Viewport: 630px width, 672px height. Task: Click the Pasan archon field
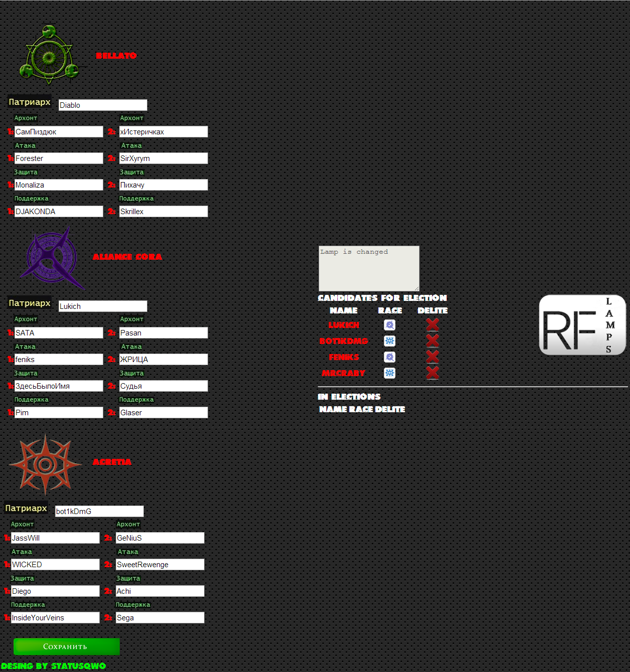(163, 332)
